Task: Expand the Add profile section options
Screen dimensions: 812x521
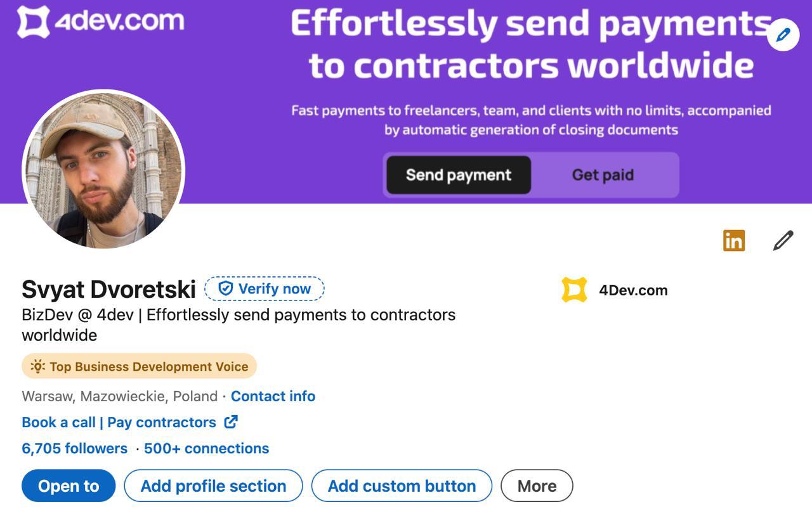Action: click(213, 486)
